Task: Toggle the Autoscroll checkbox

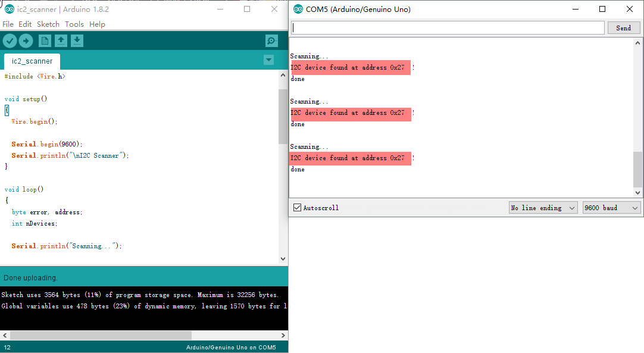Action: tap(298, 208)
